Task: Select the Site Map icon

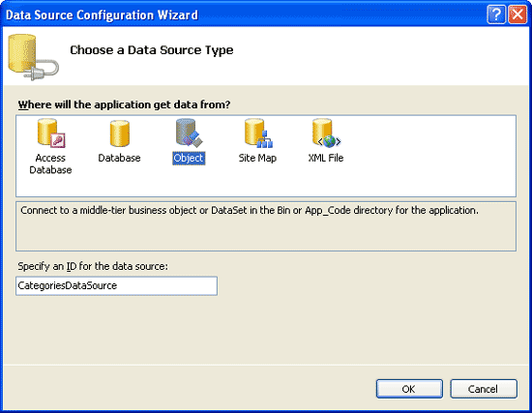Action: pyautogui.click(x=258, y=133)
